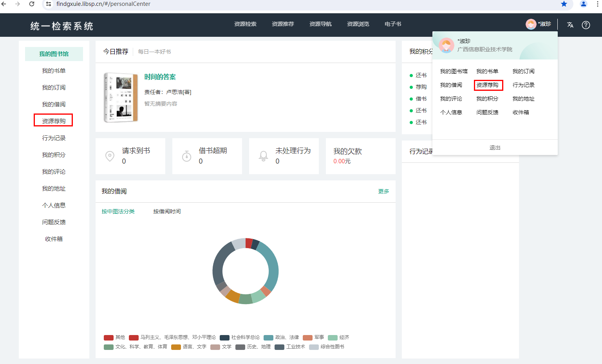Viewport: 602px width, 364px height.
Task: Select 资源荐购 in the user dropdown menu
Action: coord(488,85)
